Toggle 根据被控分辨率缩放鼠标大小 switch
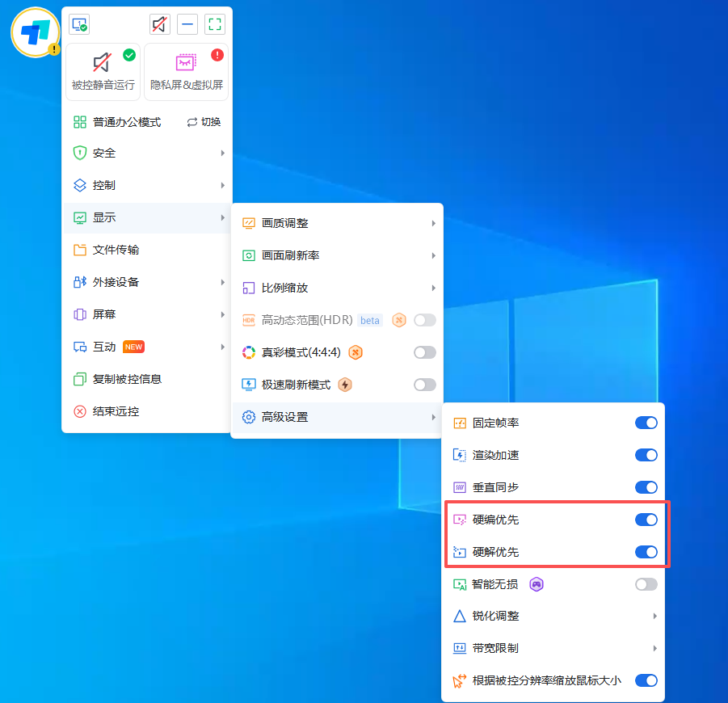 point(646,680)
